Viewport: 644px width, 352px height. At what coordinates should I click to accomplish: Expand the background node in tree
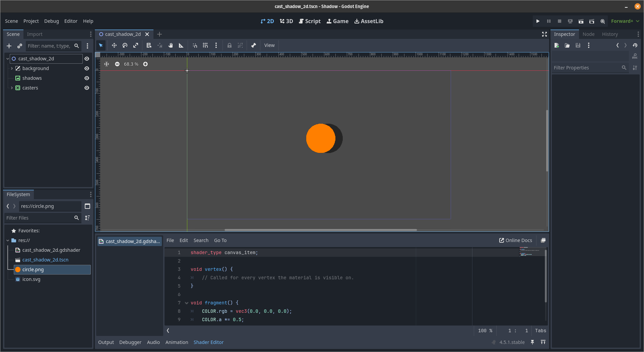[x=12, y=68]
